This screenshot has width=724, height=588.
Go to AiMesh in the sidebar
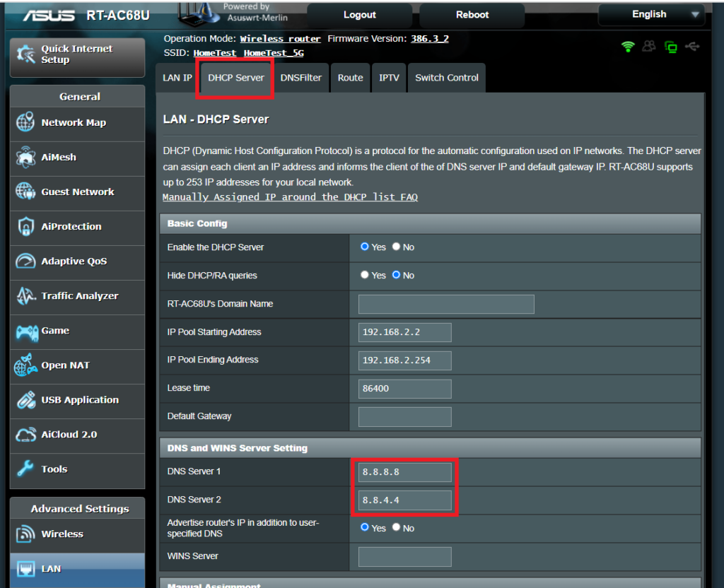click(78, 158)
